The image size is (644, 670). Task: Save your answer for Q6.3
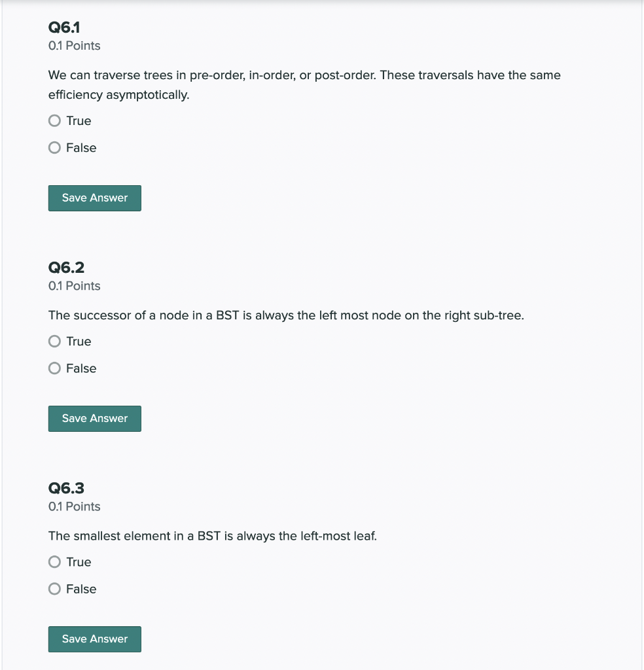coord(94,639)
